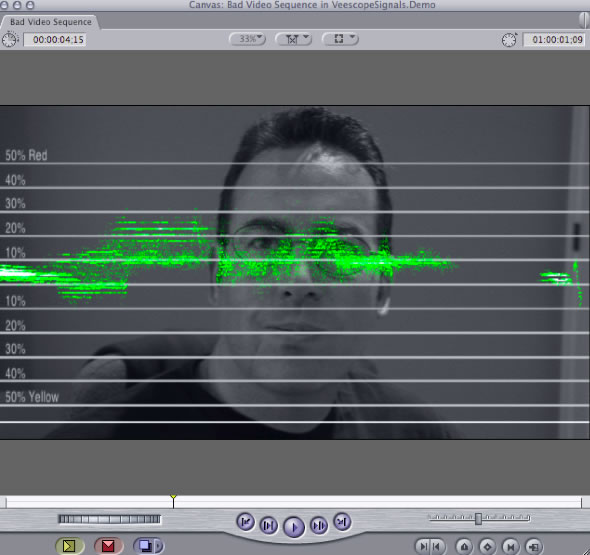Click the Add Keyframe button
This screenshot has width=590, height=555.
click(x=487, y=546)
